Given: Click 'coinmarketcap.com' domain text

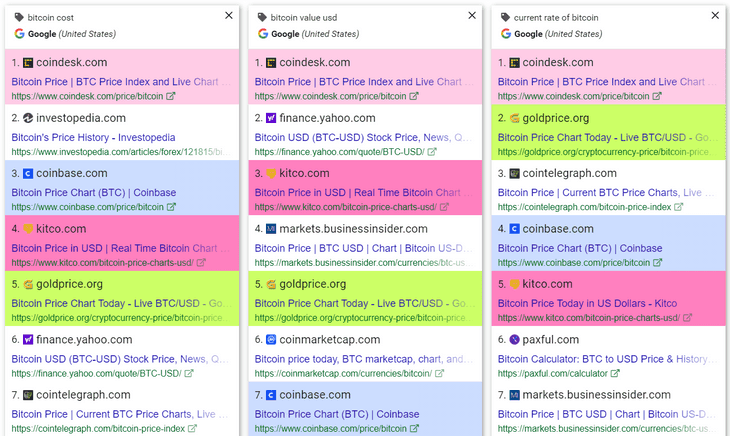Looking at the screenshot, I should click(x=330, y=340).
